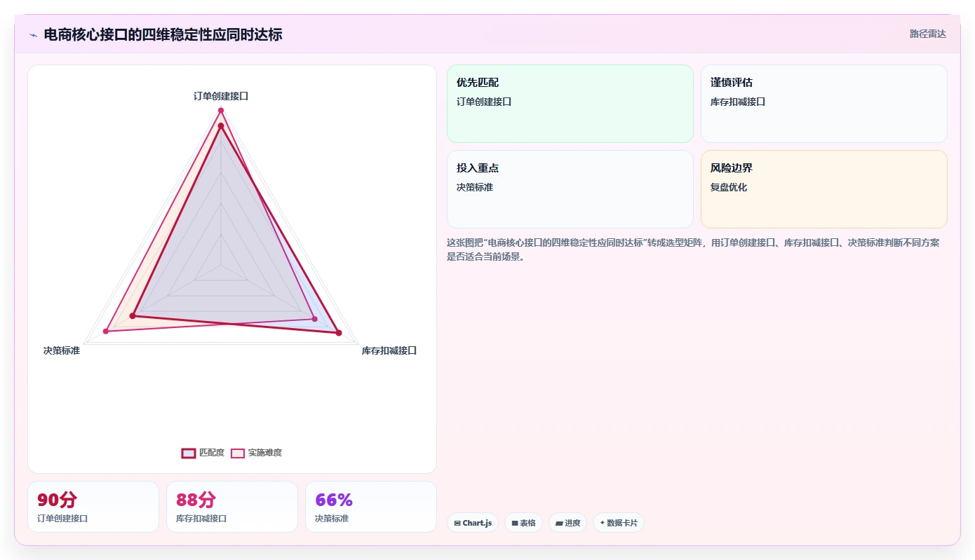Viewport: 975px width, 560px height.
Task: Select the 决策标准 radar axis label
Action: 62,350
